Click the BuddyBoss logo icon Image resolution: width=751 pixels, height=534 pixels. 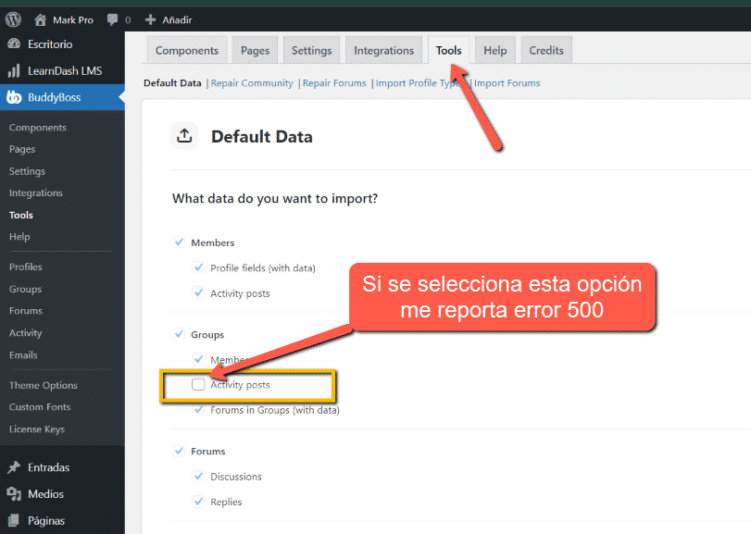pyautogui.click(x=14, y=97)
